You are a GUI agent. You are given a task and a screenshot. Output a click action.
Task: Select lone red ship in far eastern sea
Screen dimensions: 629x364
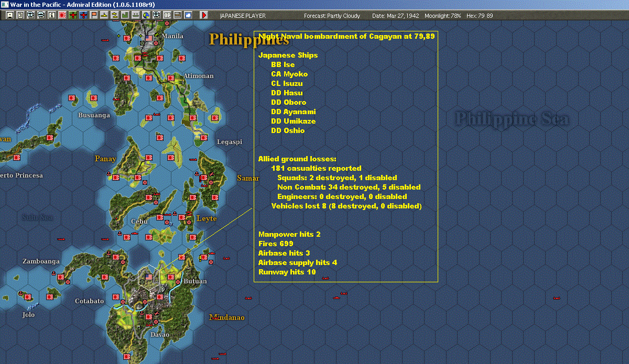click(556, 297)
